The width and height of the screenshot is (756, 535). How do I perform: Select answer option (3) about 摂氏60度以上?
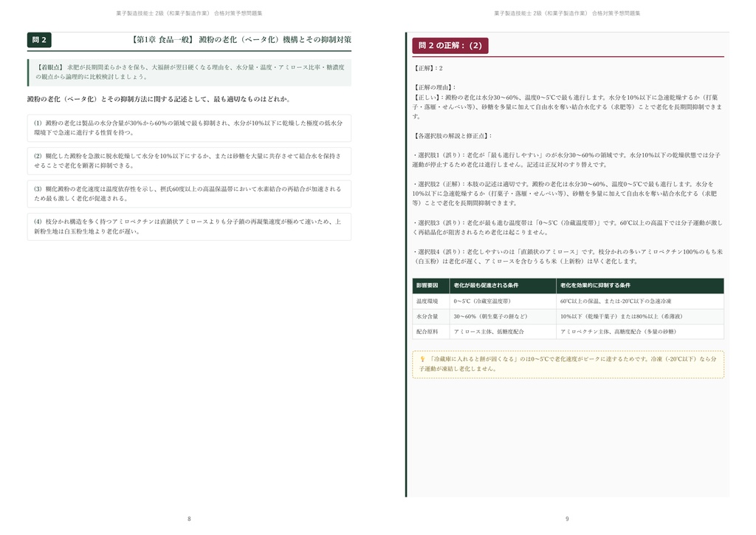[x=189, y=194]
